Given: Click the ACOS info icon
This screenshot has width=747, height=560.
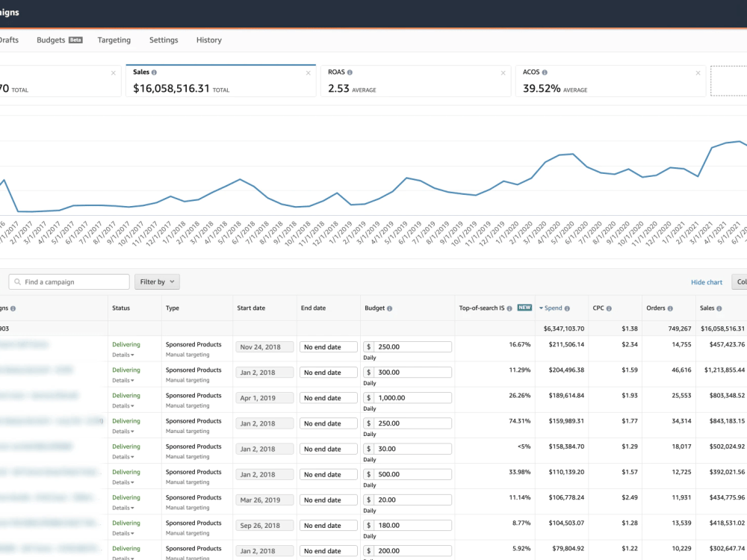Looking at the screenshot, I should tap(545, 72).
